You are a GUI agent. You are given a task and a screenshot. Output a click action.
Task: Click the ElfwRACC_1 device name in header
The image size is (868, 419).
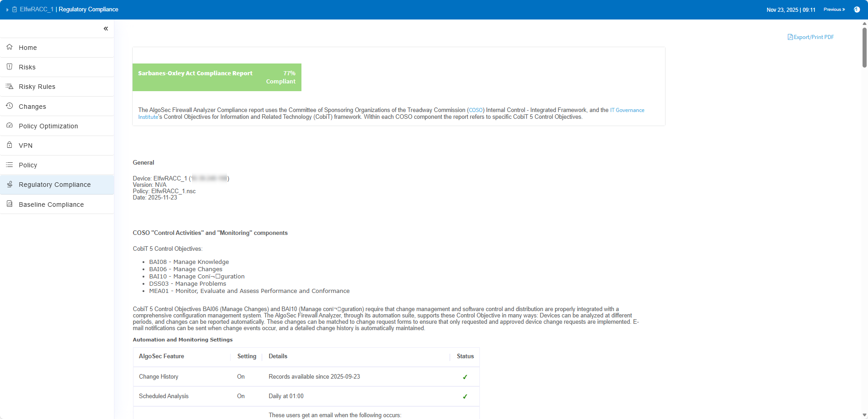coord(36,10)
